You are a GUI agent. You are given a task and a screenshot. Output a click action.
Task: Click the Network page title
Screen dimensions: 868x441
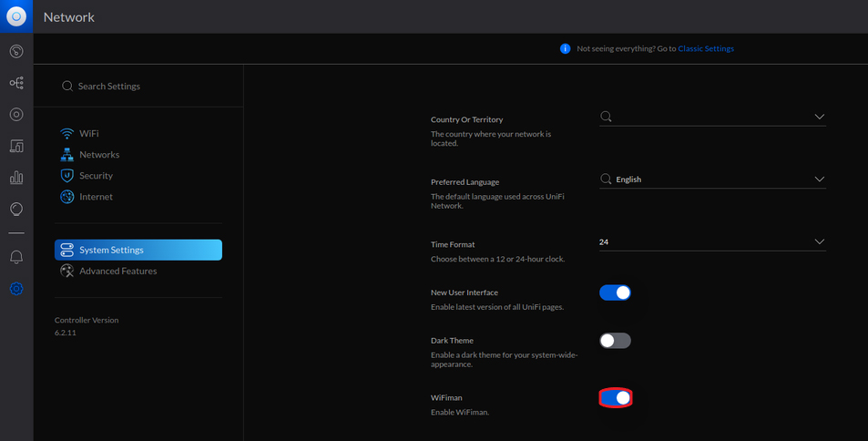pos(69,17)
